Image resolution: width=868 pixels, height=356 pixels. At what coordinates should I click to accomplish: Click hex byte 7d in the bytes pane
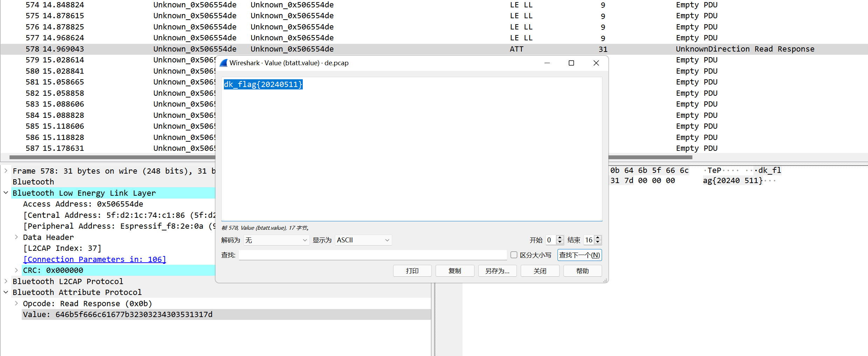click(629, 181)
